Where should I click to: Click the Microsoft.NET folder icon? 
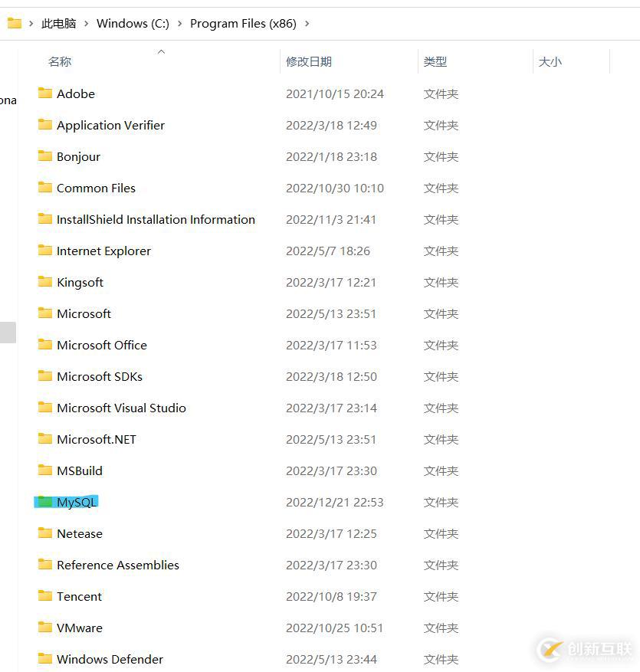click(45, 438)
